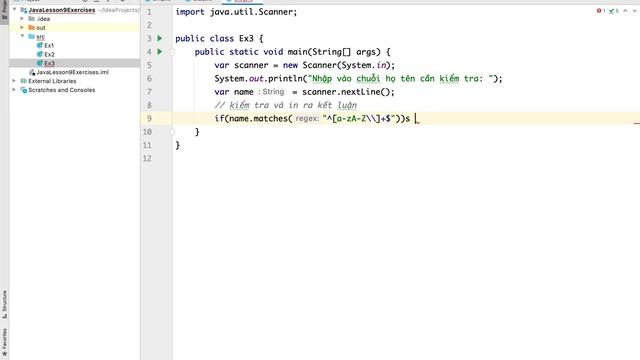This screenshot has height=360, width=640.
Task: Run class Ex3 from line 3 gutter
Action: click(x=160, y=38)
